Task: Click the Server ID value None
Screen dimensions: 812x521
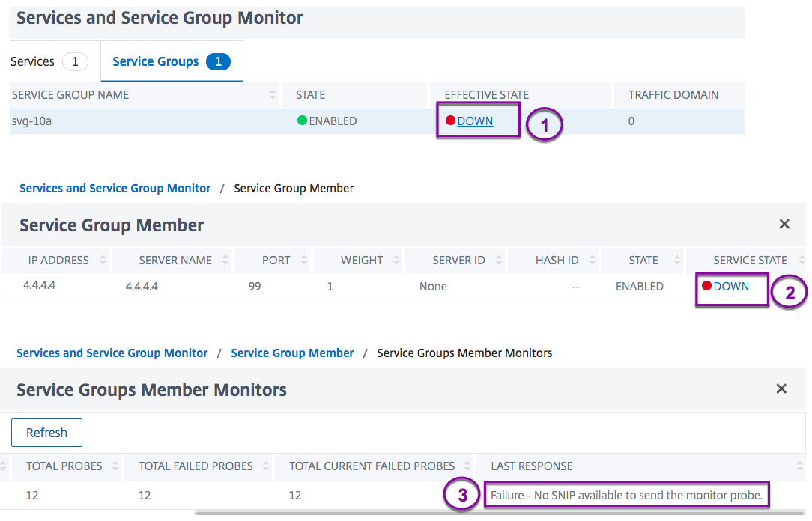Action: (433, 287)
